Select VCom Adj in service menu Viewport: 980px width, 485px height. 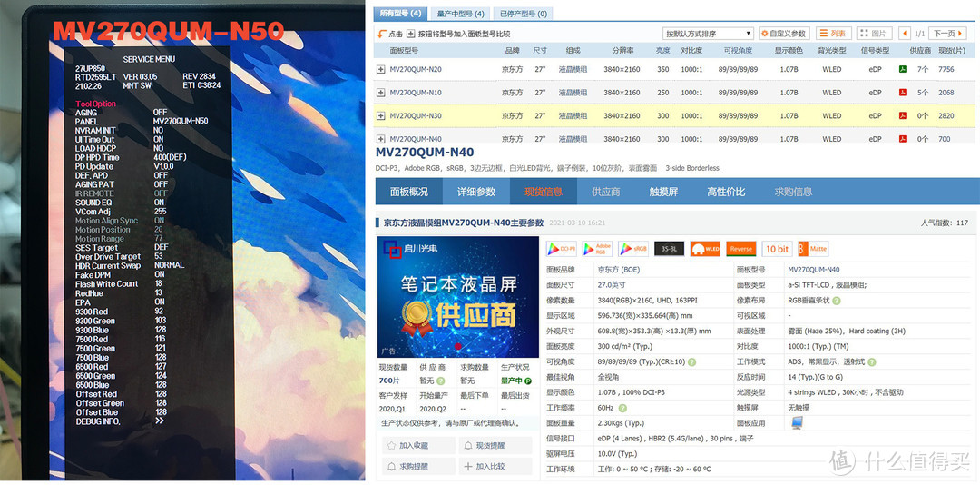[93, 212]
